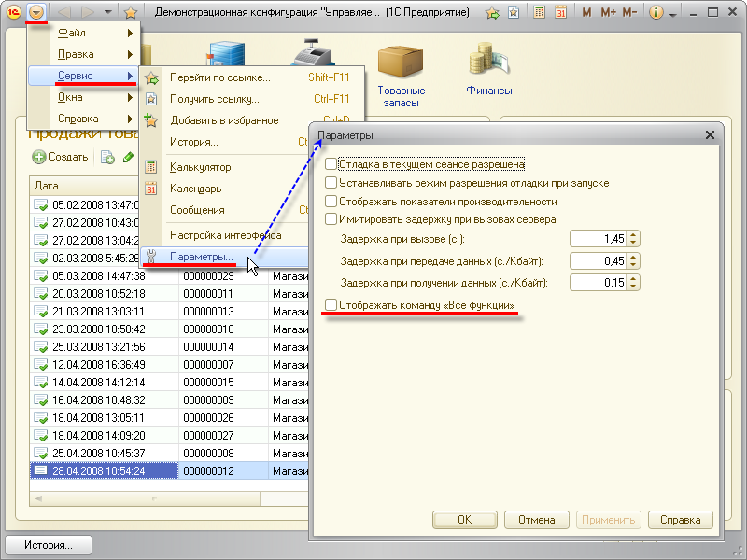Check Отображать показатели производительности option
Screen dimensions: 747x560
(x=331, y=201)
